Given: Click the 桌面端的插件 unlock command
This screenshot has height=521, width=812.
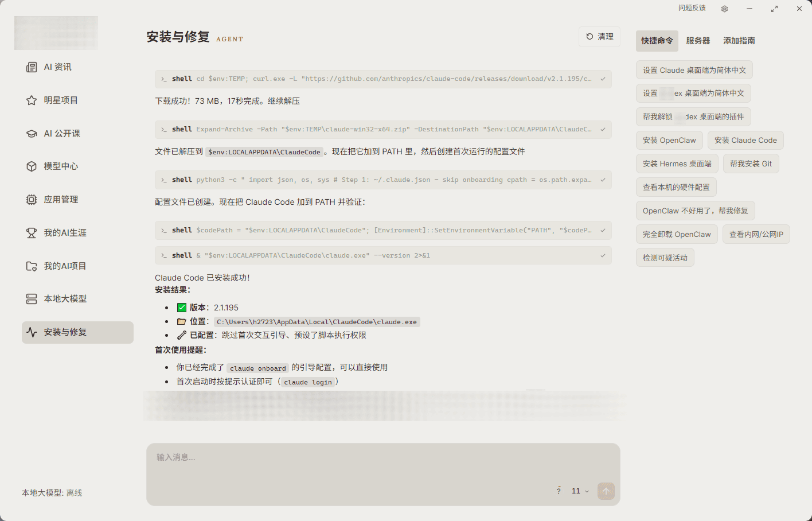Looking at the screenshot, I should coord(693,116).
